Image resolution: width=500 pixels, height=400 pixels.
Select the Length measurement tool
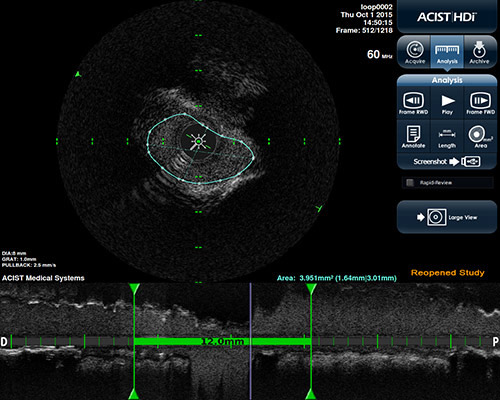tap(447, 137)
